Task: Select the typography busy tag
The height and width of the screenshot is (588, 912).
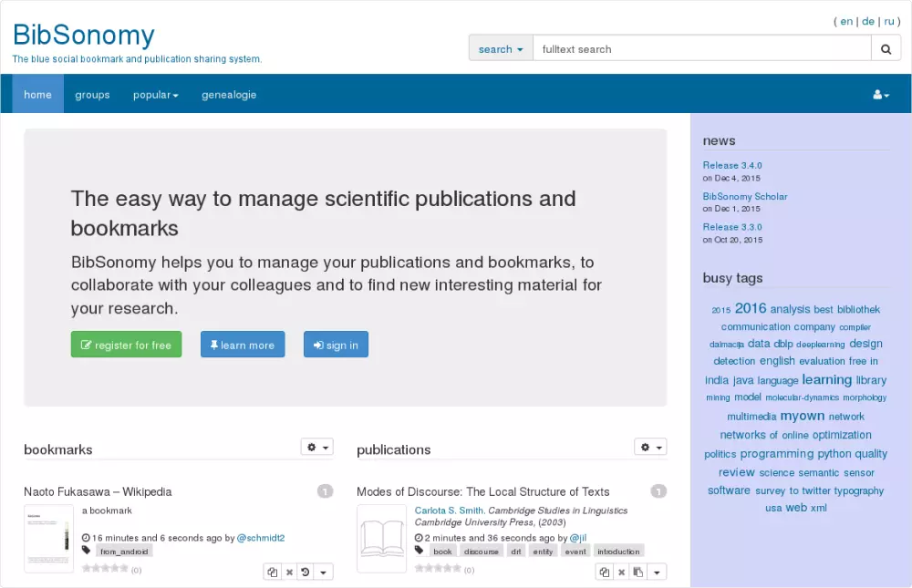Action: (858, 491)
